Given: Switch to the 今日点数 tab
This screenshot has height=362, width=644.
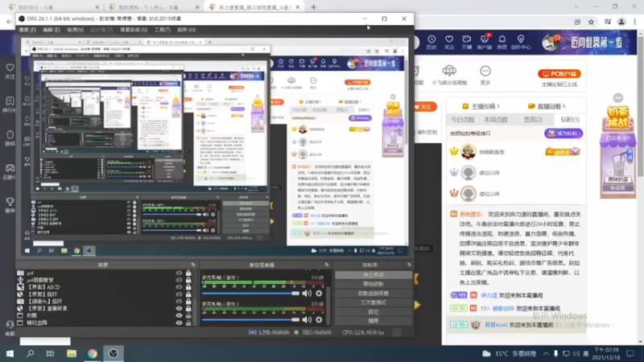Looking at the screenshot, I should coord(463,120).
